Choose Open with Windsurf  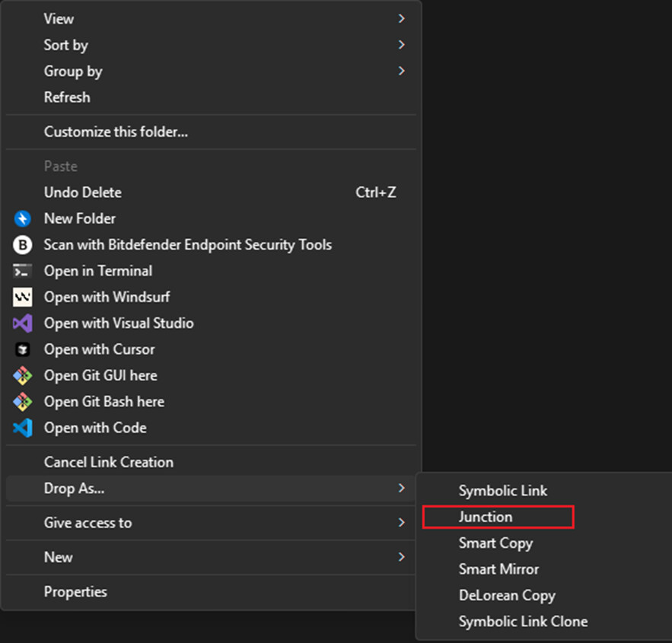click(211, 298)
